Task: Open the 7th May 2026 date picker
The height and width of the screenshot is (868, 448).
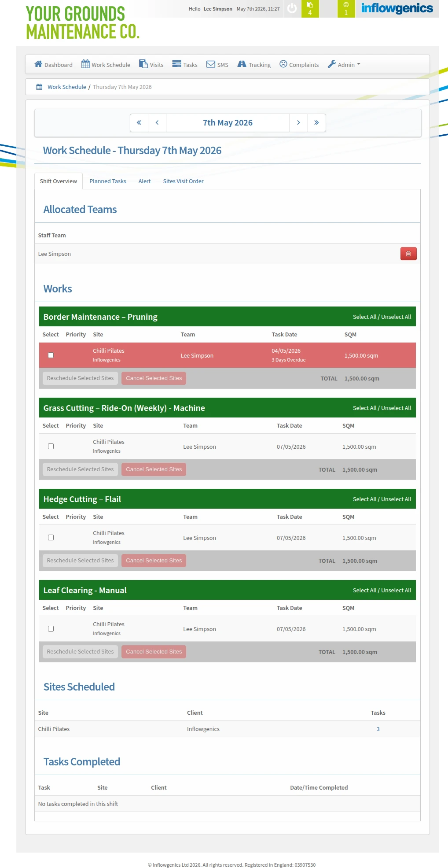Action: coord(228,123)
